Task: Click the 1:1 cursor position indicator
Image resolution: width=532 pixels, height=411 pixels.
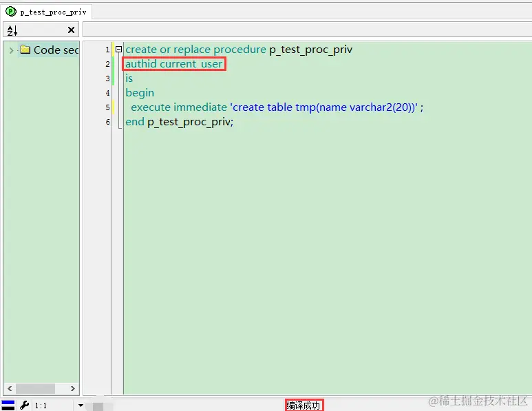Action: point(41,405)
